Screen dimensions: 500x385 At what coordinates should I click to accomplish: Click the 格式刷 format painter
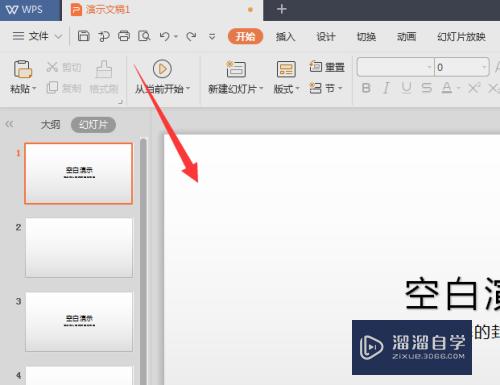(104, 77)
